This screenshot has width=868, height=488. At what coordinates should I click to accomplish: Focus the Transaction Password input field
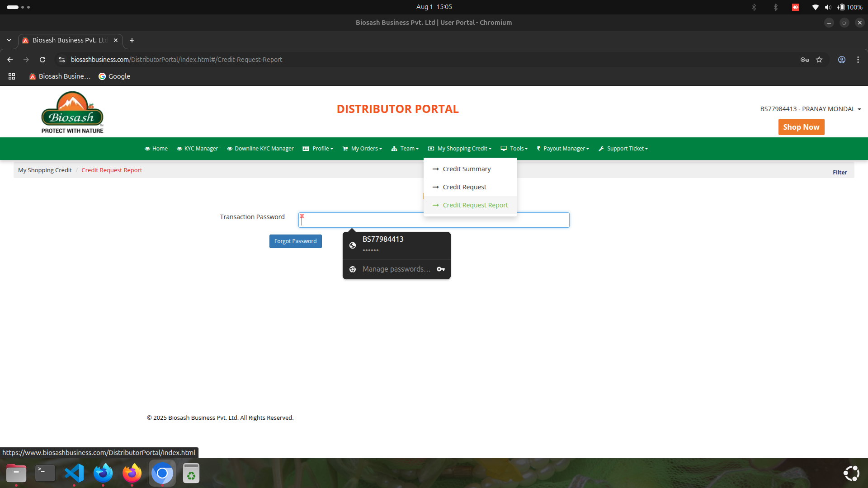(x=362, y=221)
